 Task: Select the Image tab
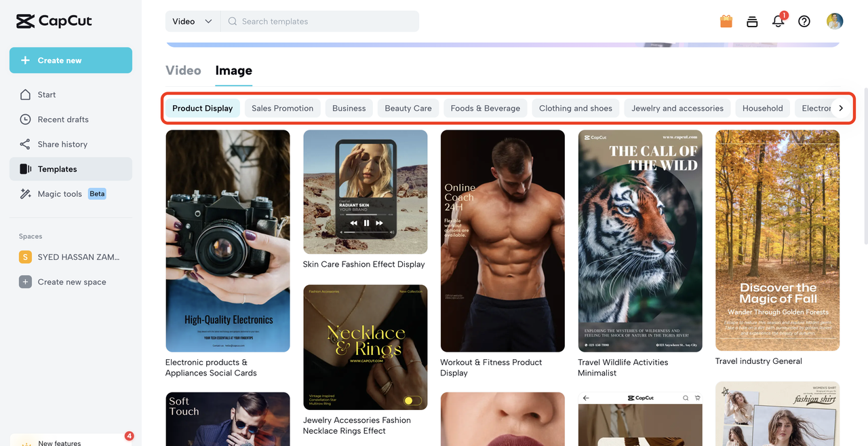234,71
